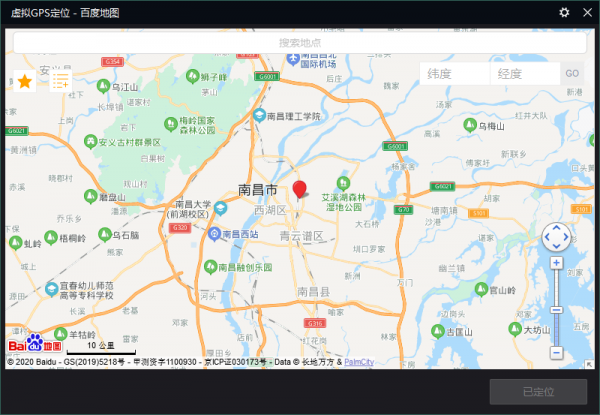The height and width of the screenshot is (415, 600).
Task: Click the 乌梅山 mountain icon
Action: pyautogui.click(x=470, y=125)
